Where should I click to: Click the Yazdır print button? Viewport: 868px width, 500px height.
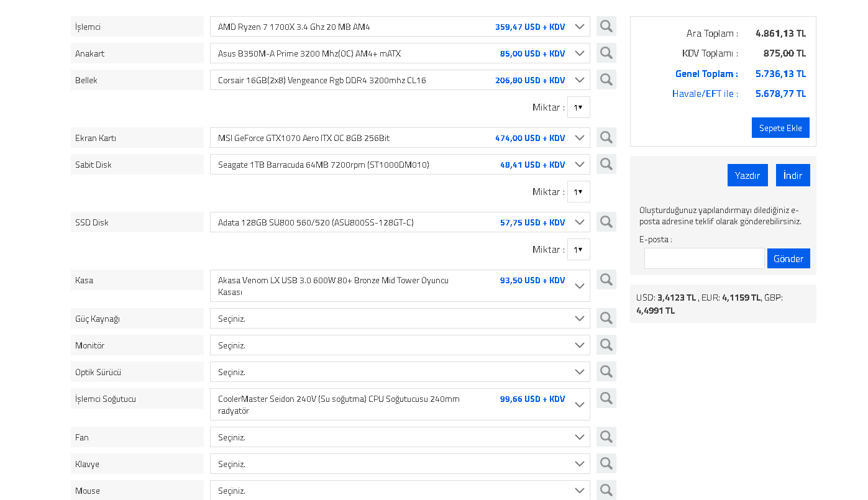tap(747, 175)
